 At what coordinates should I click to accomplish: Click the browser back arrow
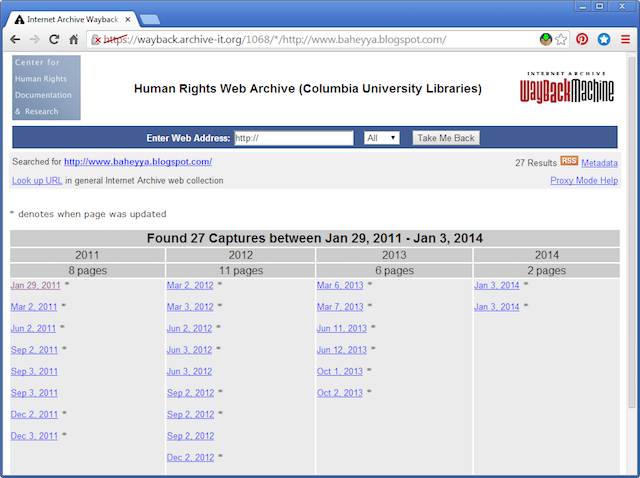tap(15, 40)
